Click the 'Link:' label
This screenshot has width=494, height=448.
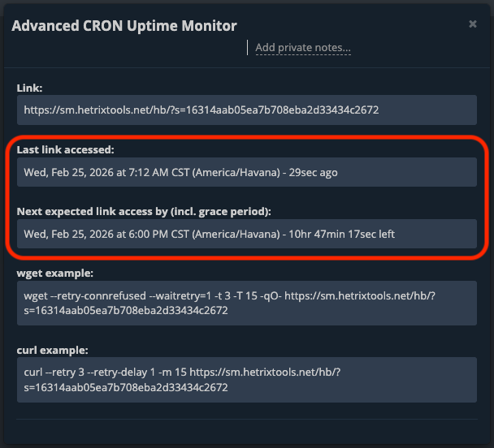(29, 87)
